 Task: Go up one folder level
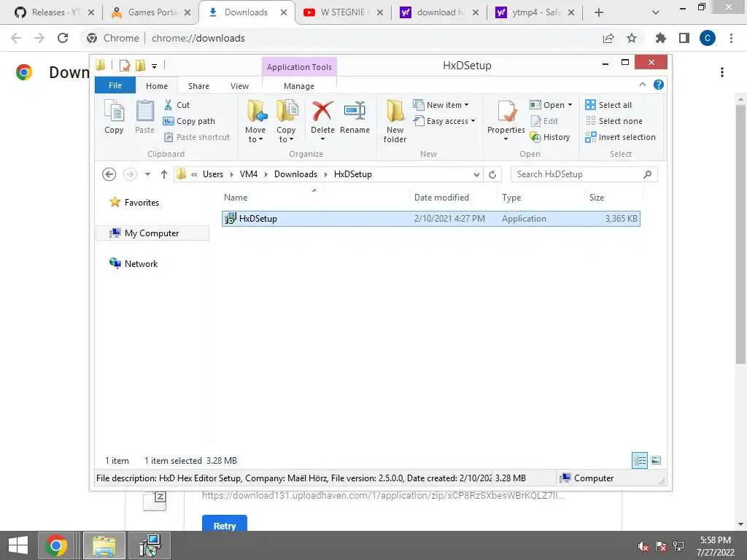[x=164, y=174]
